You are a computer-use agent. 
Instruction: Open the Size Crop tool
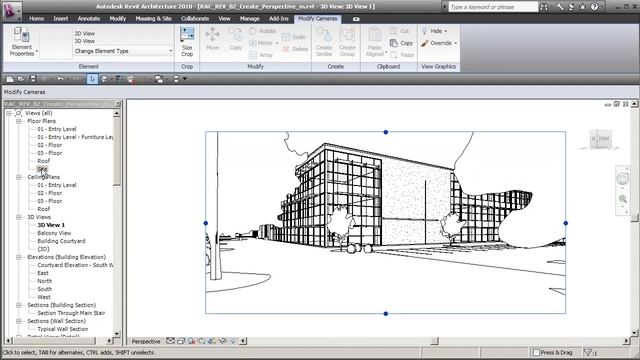[187, 42]
